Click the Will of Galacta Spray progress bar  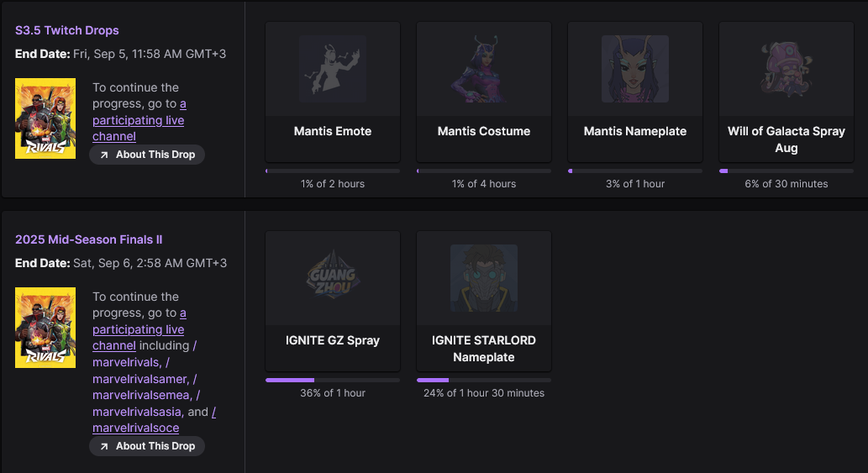point(786,171)
